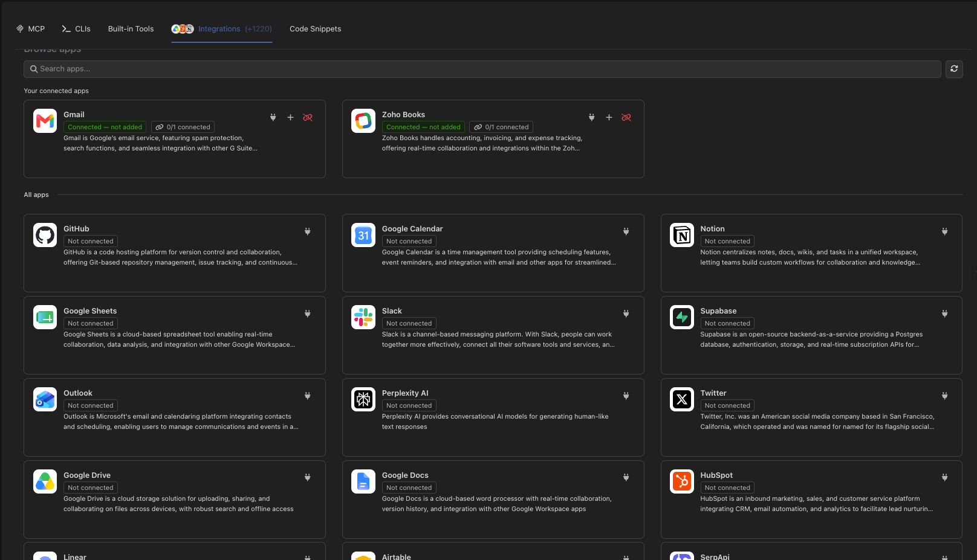This screenshot has width=977, height=560.
Task: Connect Twitter using its plug icon
Action: tap(944, 396)
